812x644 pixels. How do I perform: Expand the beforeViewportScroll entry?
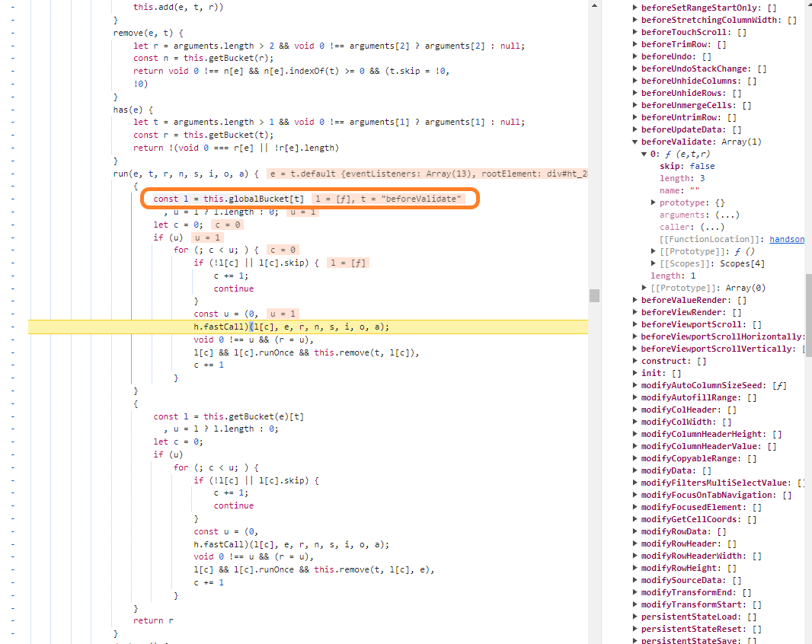635,324
